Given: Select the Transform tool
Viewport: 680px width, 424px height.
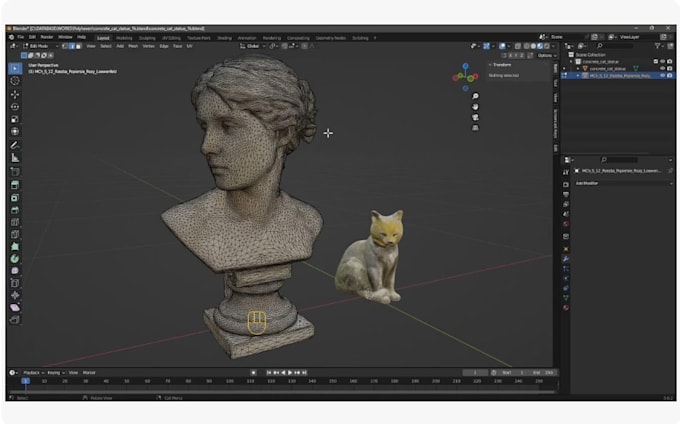Looking at the screenshot, I should [15, 131].
